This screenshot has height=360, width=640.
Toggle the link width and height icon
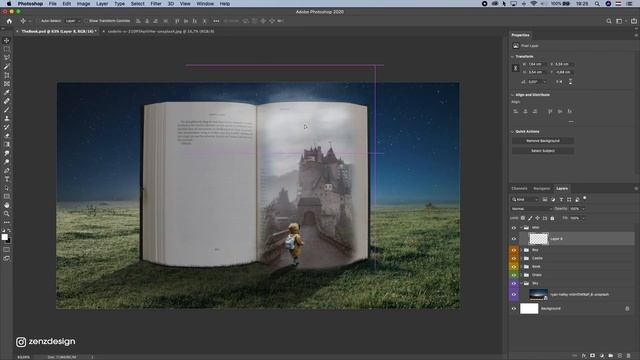[515, 68]
